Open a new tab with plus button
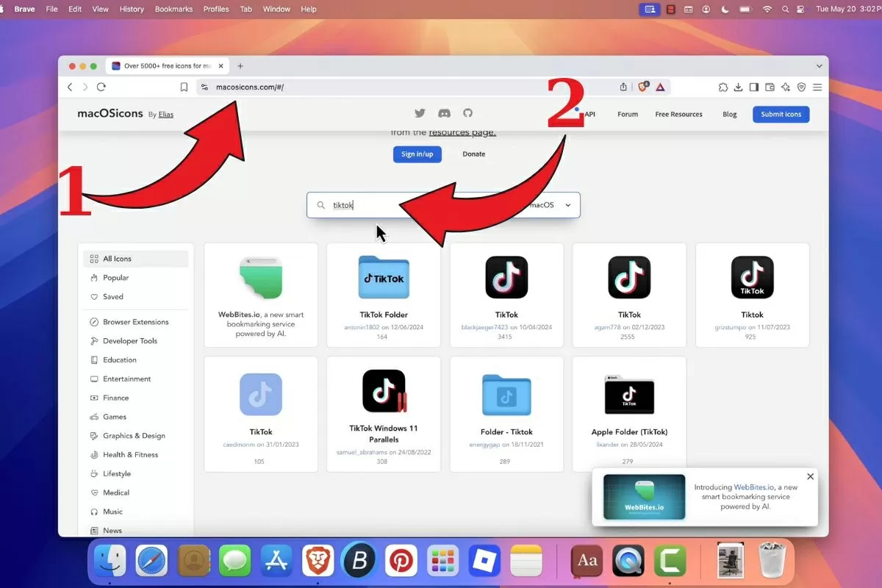The width and height of the screenshot is (882, 588). (240, 66)
